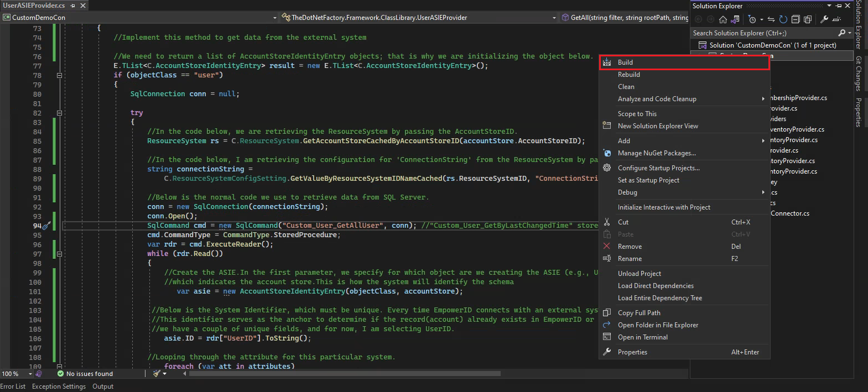The image size is (868, 392).
Task: Open Analyze and Code Cleanup submenu
Action: [684, 99]
